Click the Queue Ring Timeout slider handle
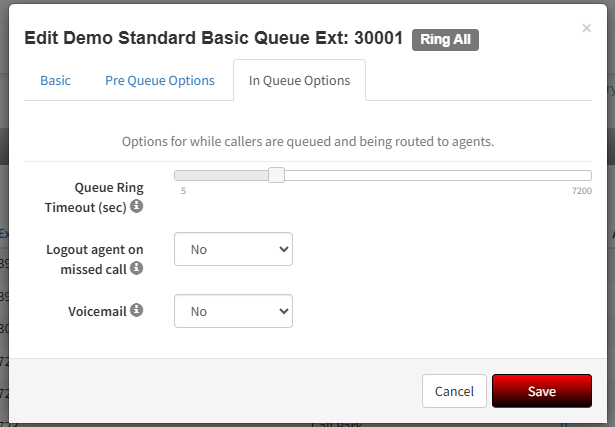 click(277, 175)
